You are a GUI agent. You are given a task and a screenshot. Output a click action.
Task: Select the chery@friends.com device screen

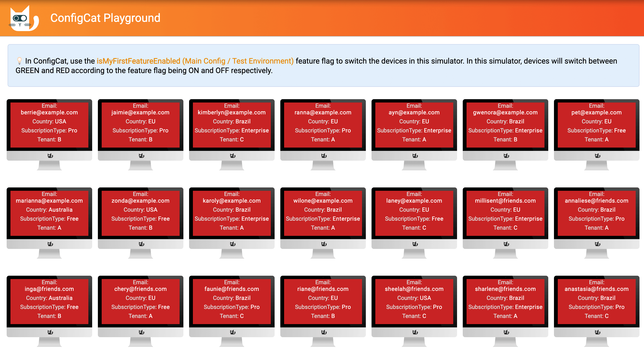[x=140, y=301]
